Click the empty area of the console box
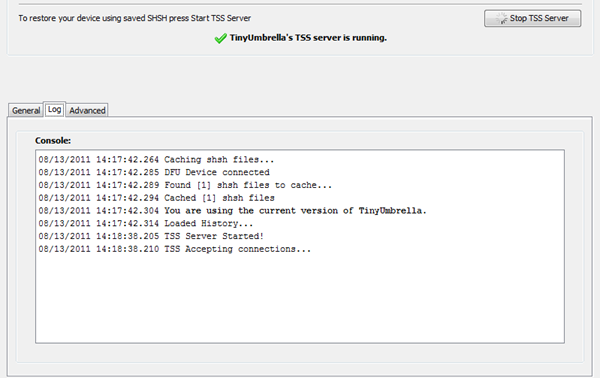The image size is (600, 378). click(x=300, y=298)
